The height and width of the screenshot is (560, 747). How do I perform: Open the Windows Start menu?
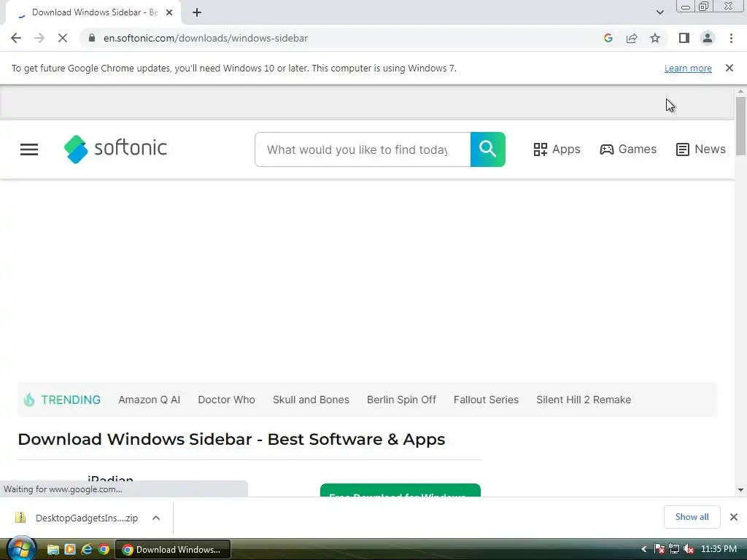[21, 548]
